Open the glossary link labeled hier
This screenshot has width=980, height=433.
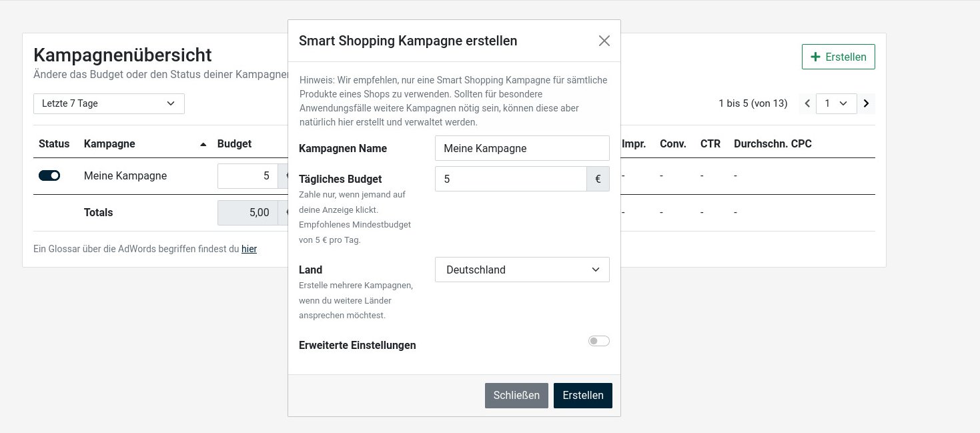click(249, 249)
